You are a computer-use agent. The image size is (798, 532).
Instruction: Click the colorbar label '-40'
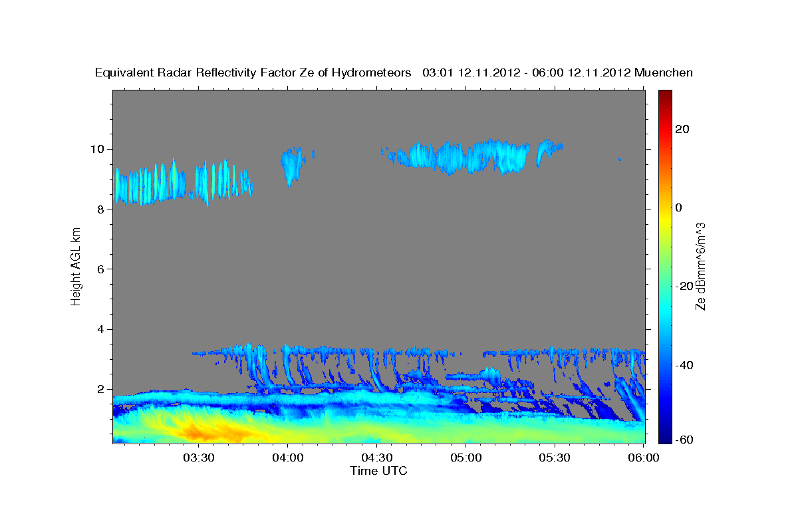[x=685, y=365]
